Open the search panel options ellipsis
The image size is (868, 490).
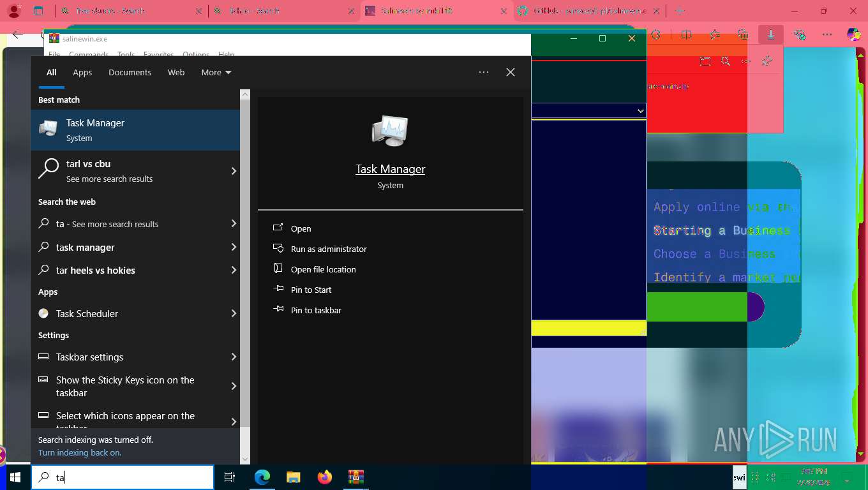tap(484, 72)
